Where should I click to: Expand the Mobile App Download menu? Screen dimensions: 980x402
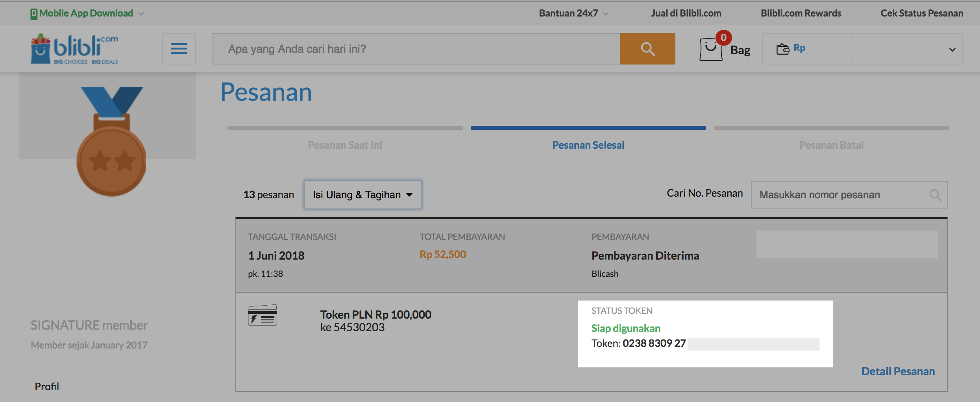[87, 13]
